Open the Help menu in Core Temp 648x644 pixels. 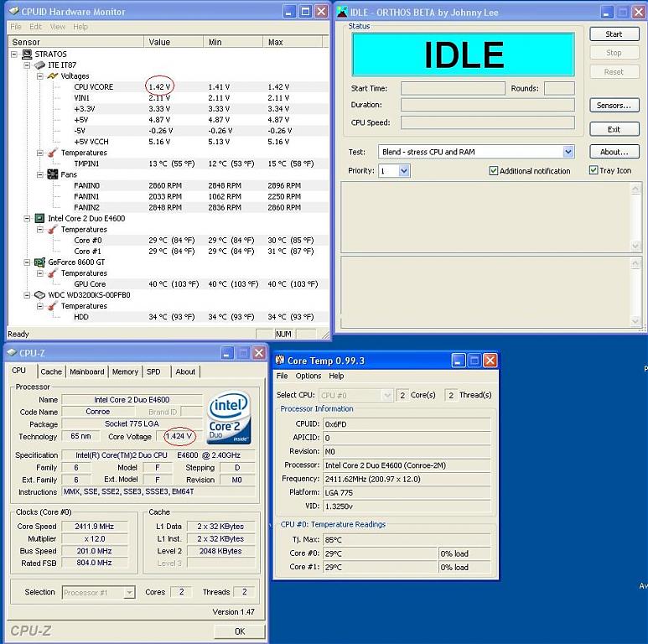[336, 376]
